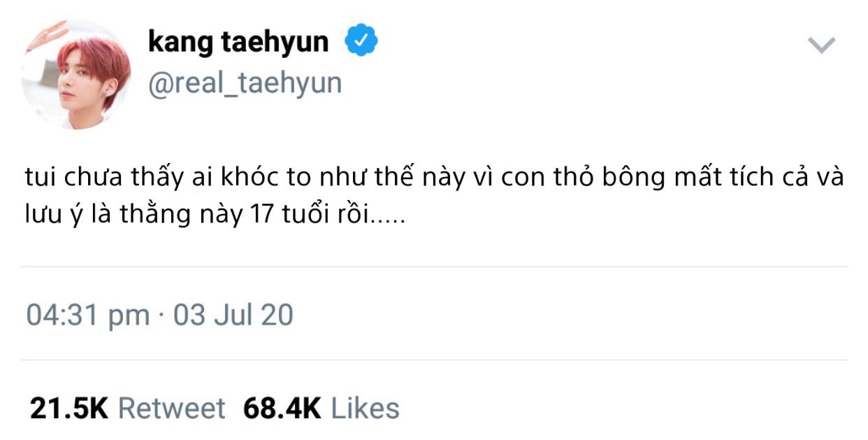
Task: Click the dot separator between time and date
Action: [x=161, y=315]
